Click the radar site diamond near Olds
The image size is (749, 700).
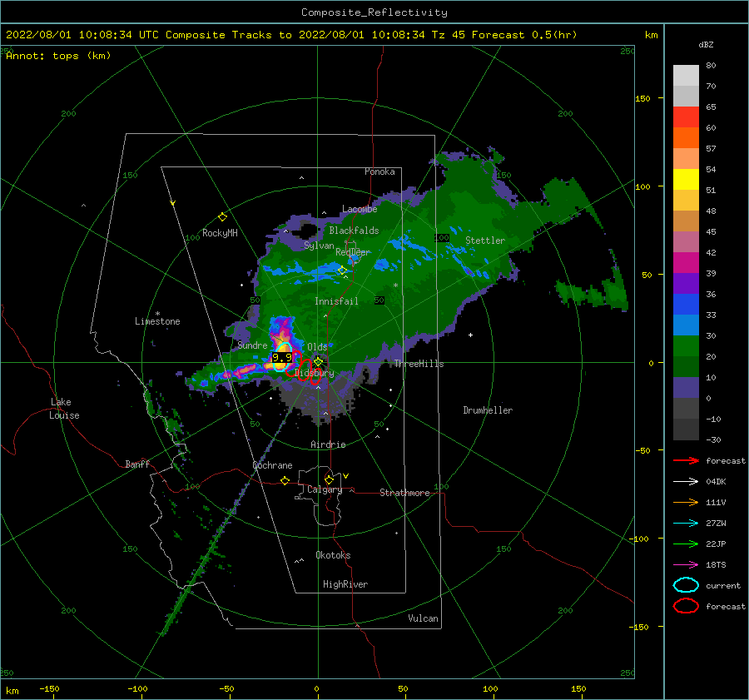(318, 362)
